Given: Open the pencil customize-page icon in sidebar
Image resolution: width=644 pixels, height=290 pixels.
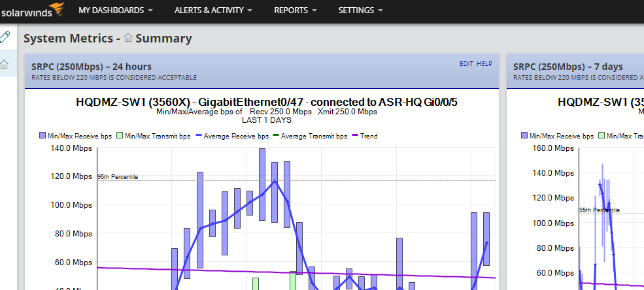Looking at the screenshot, I should (5, 37).
